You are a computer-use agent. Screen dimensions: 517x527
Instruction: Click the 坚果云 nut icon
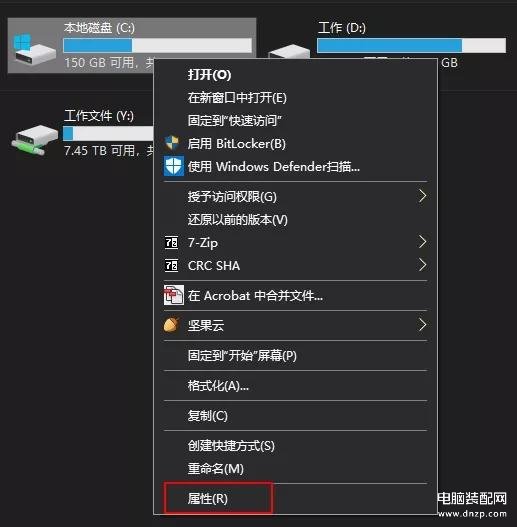click(x=171, y=325)
